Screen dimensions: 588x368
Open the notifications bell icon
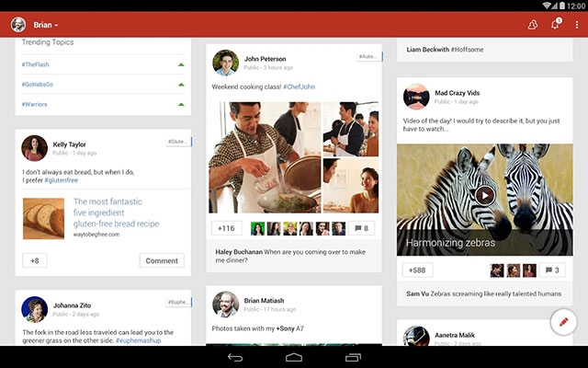(x=555, y=25)
